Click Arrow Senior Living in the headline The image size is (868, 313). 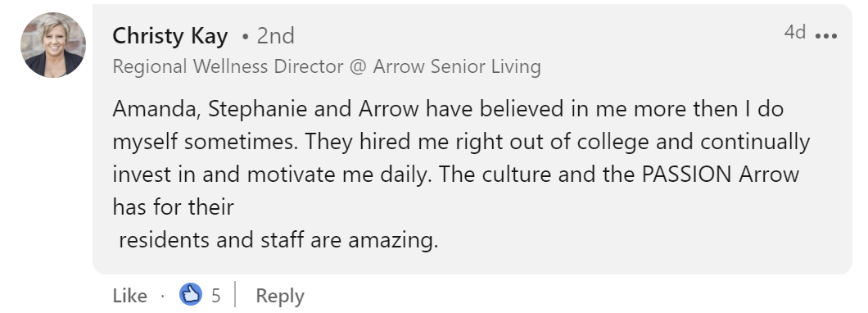pyautogui.click(x=457, y=67)
